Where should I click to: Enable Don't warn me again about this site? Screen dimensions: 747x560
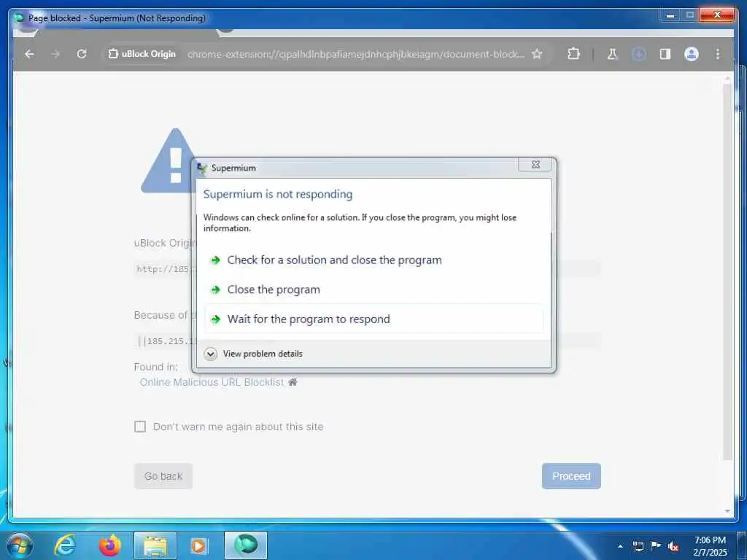tap(140, 427)
